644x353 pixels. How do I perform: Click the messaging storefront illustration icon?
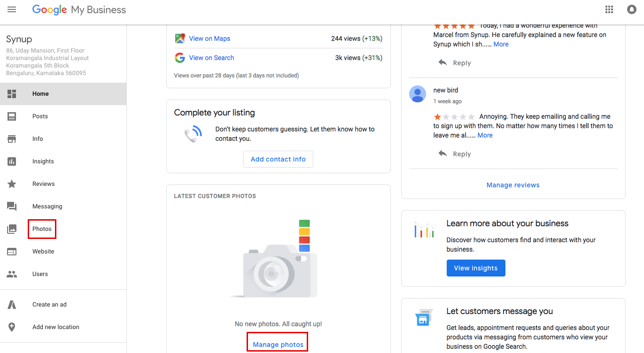(x=423, y=318)
